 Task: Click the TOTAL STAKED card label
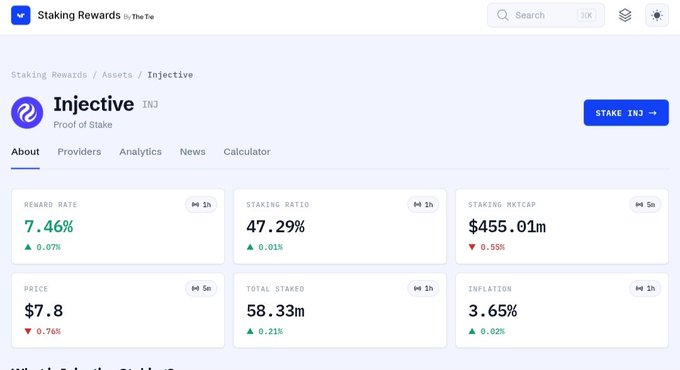275,289
